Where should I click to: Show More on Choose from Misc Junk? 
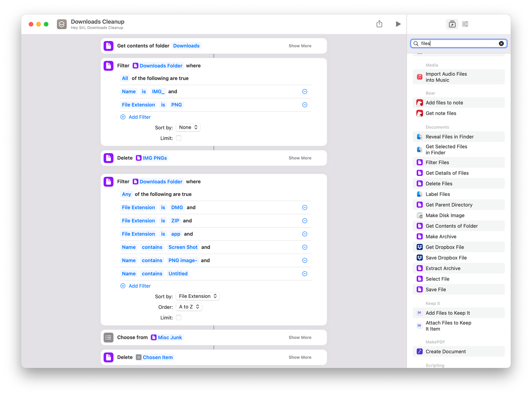click(300, 337)
